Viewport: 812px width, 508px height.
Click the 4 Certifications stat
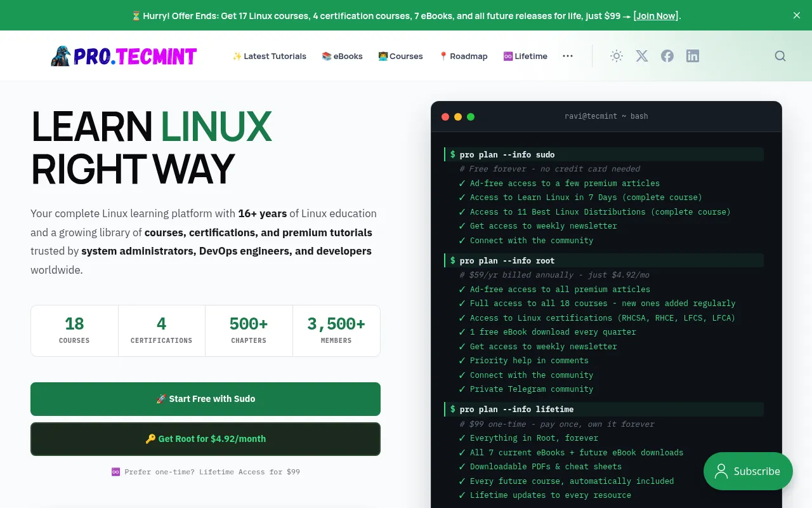161,331
